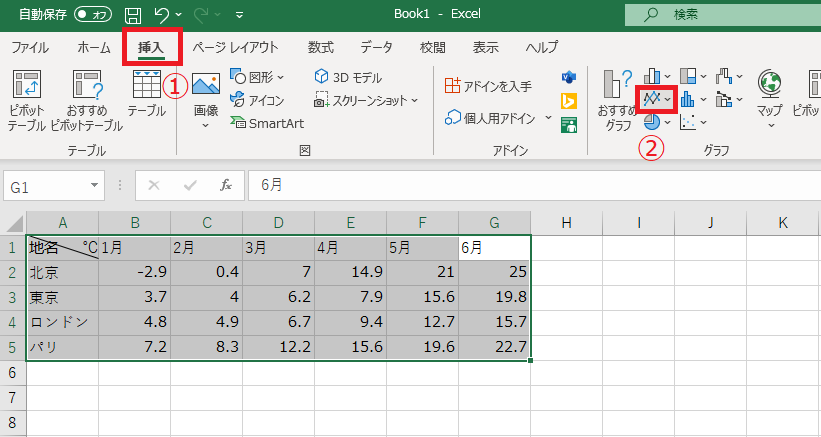Undo the last action
The image size is (821, 437).
click(162, 15)
